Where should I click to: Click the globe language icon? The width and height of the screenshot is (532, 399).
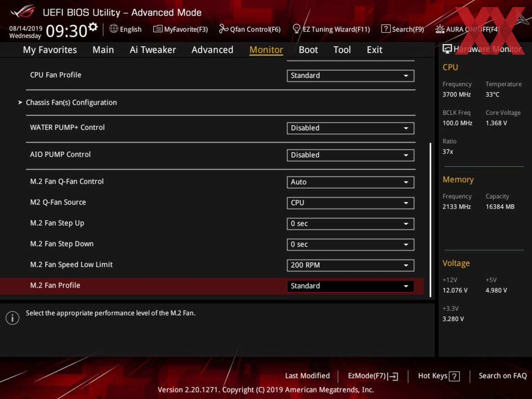[113, 29]
